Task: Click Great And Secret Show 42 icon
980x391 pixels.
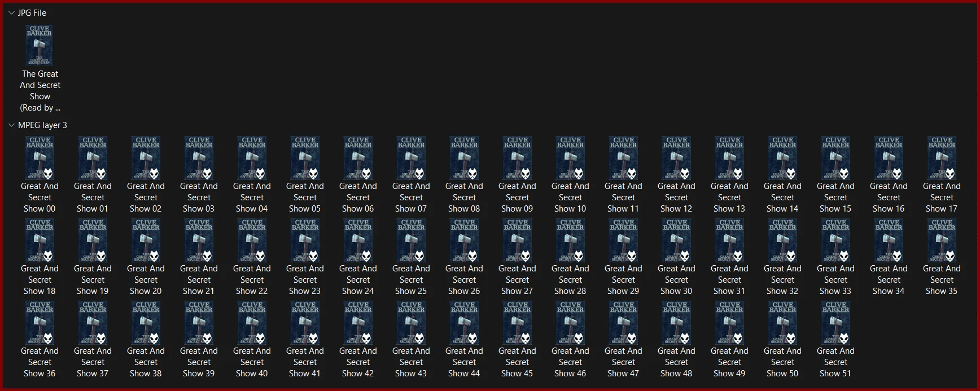Action: [358, 323]
